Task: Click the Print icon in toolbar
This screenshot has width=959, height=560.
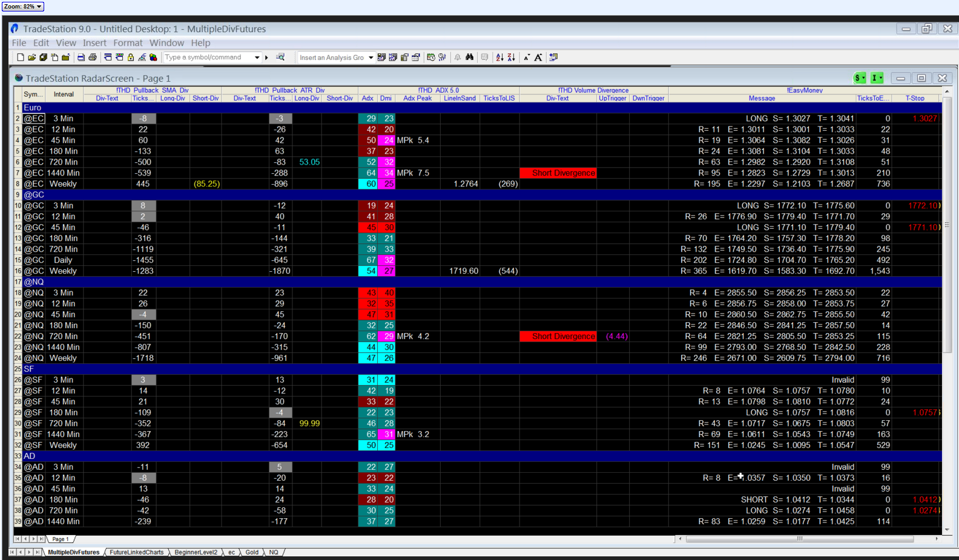Action: 93,58
